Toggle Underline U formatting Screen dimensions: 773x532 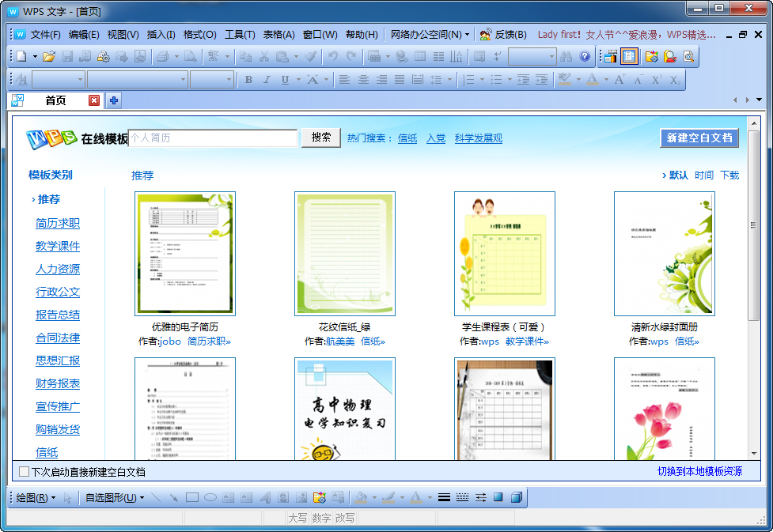click(285, 79)
